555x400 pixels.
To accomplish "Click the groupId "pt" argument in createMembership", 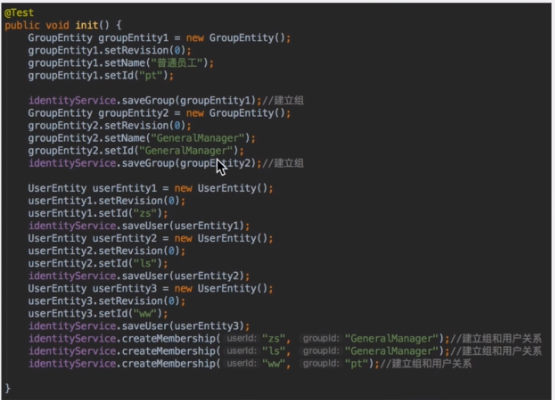I will (x=357, y=364).
